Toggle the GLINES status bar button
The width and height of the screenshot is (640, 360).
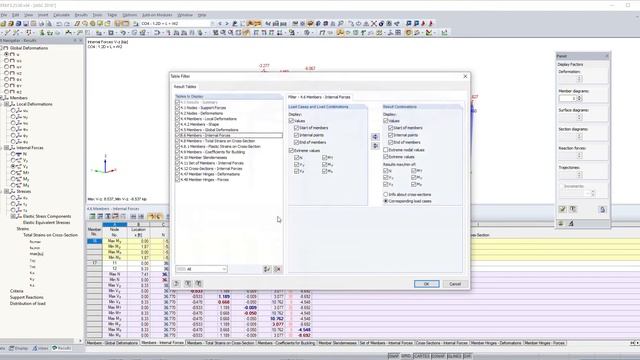pyautogui.click(x=454, y=356)
